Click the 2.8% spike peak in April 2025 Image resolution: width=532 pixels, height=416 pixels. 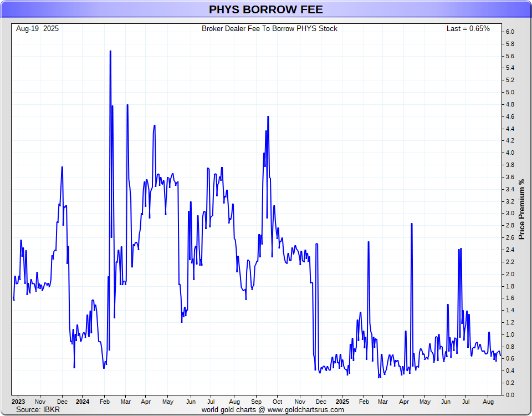pos(412,224)
